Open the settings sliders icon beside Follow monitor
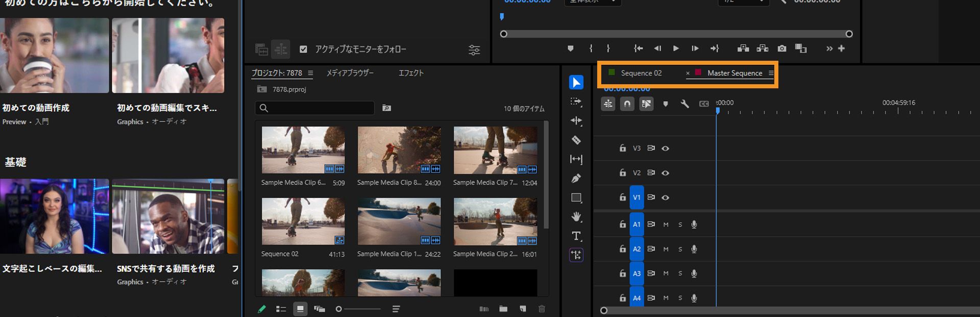Image resolution: width=980 pixels, height=317 pixels. (x=474, y=50)
